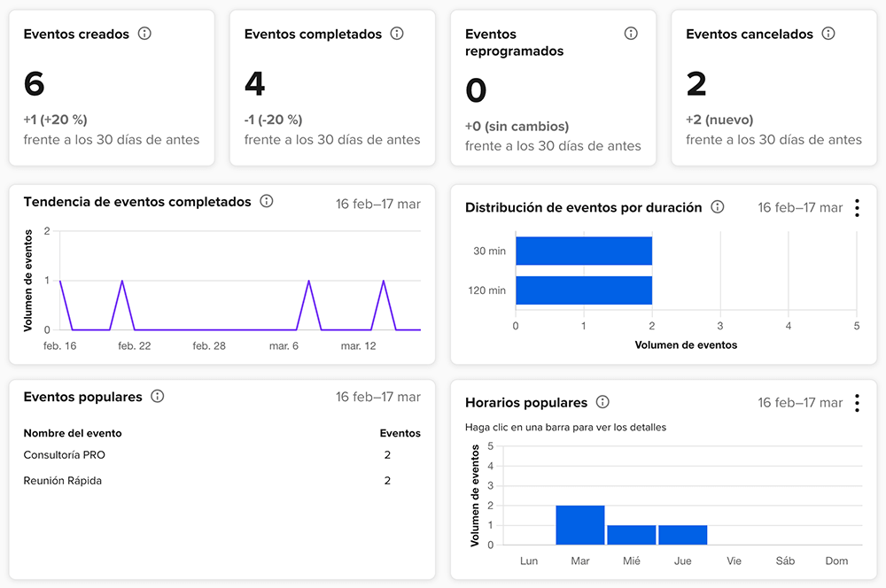
Task: Click the Reunión Rápida event count 2
Action: 388,481
